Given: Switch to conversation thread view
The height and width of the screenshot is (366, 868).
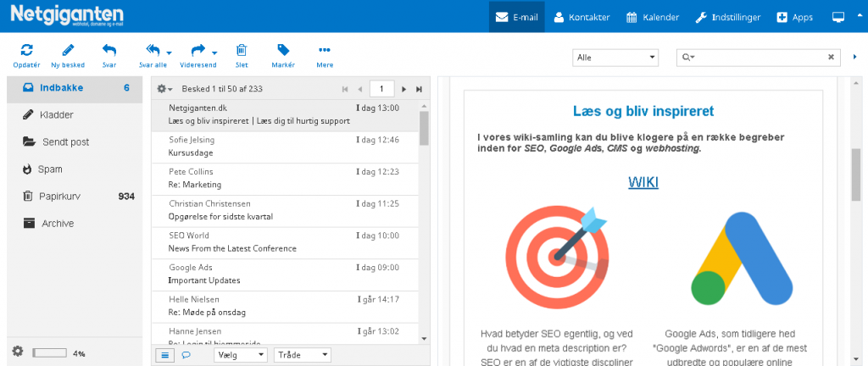Looking at the screenshot, I should (x=186, y=355).
